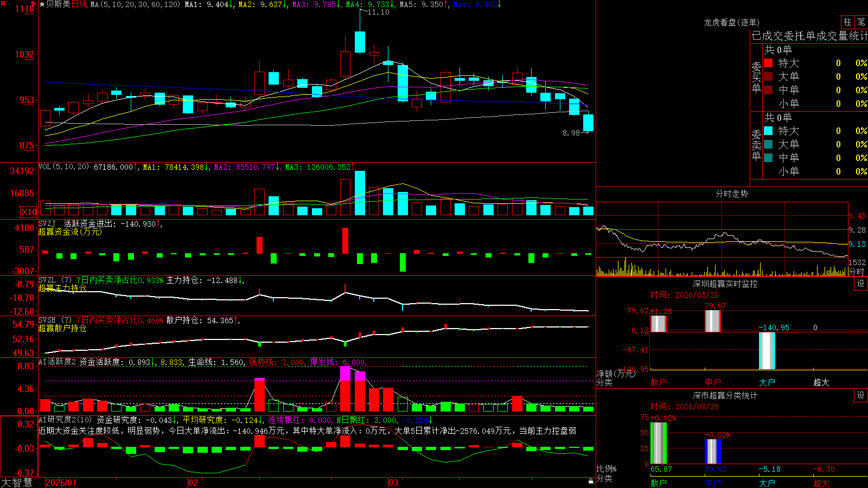Viewport: 868px width, 488px height.
Task: Click the cyan -140.95 大户 bar
Action: click(767, 351)
